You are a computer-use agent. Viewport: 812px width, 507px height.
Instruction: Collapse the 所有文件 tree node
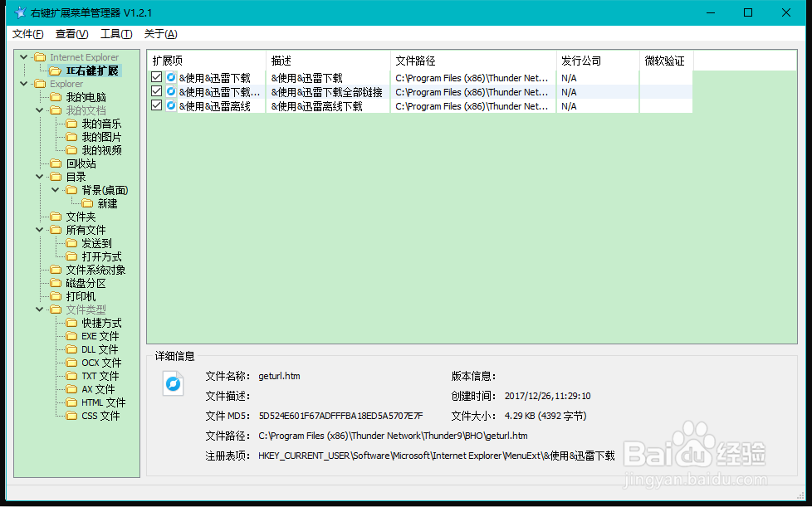click(40, 230)
